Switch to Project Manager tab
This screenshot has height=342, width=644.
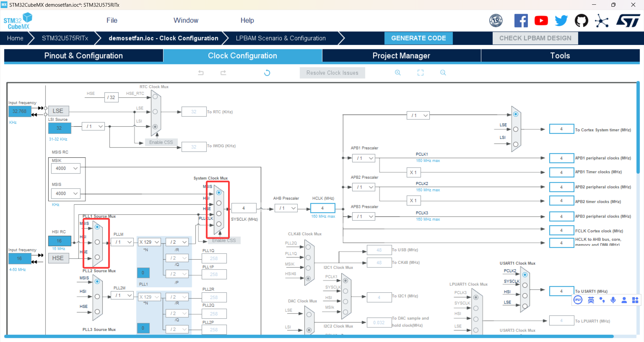(x=401, y=56)
